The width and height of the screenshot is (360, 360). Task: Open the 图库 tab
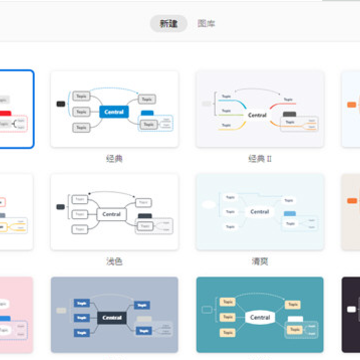(x=206, y=24)
